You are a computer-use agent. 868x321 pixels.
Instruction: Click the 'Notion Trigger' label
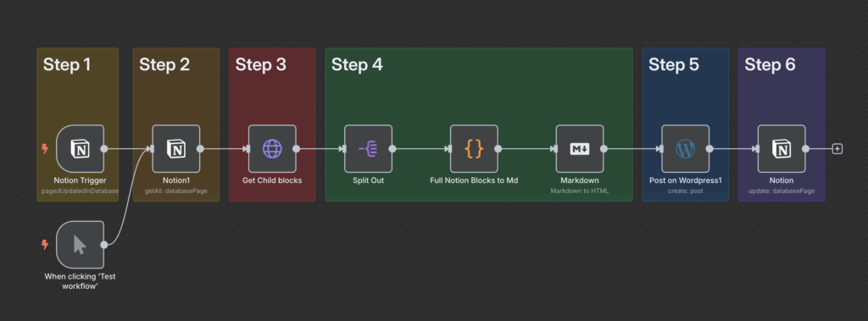[81, 180]
